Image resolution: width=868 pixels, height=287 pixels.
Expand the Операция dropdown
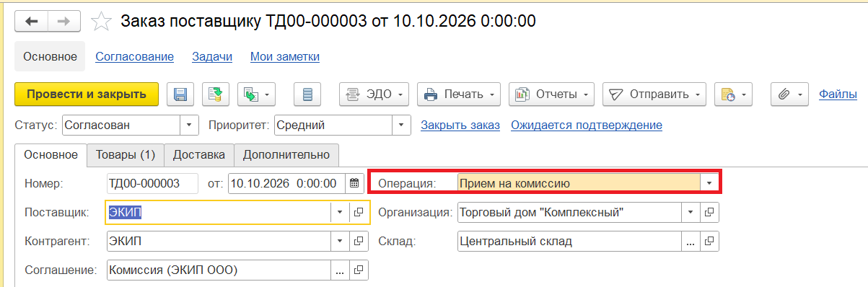pyautogui.click(x=709, y=183)
